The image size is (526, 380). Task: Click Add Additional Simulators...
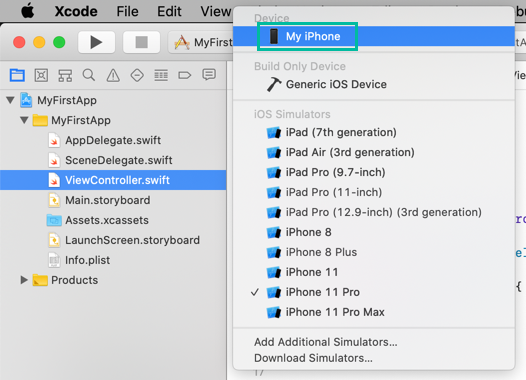(x=326, y=342)
